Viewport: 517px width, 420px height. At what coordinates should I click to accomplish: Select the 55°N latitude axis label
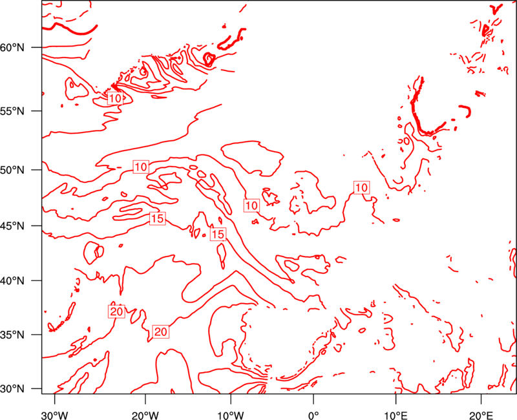(x=12, y=111)
